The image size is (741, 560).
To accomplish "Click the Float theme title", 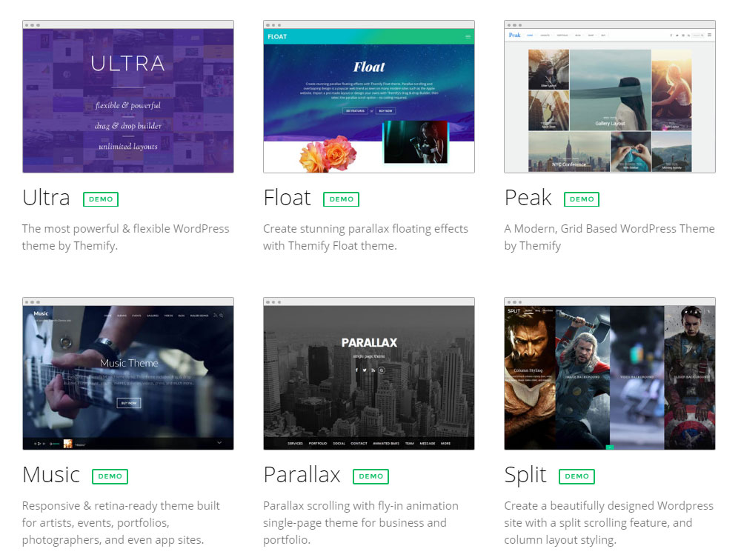I will coord(287,198).
